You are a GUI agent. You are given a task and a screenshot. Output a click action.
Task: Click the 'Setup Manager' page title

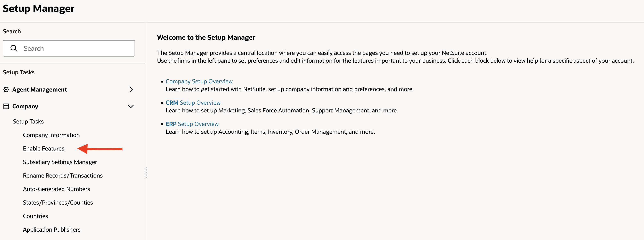click(x=39, y=8)
